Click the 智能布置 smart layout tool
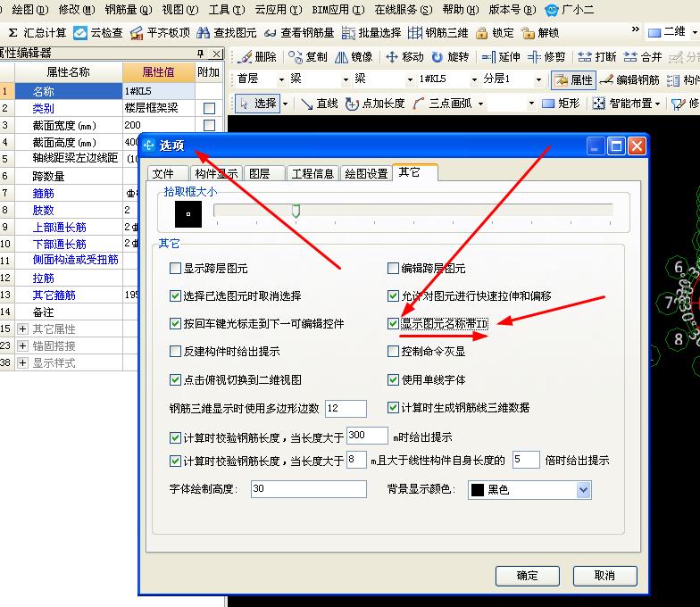 (x=621, y=104)
